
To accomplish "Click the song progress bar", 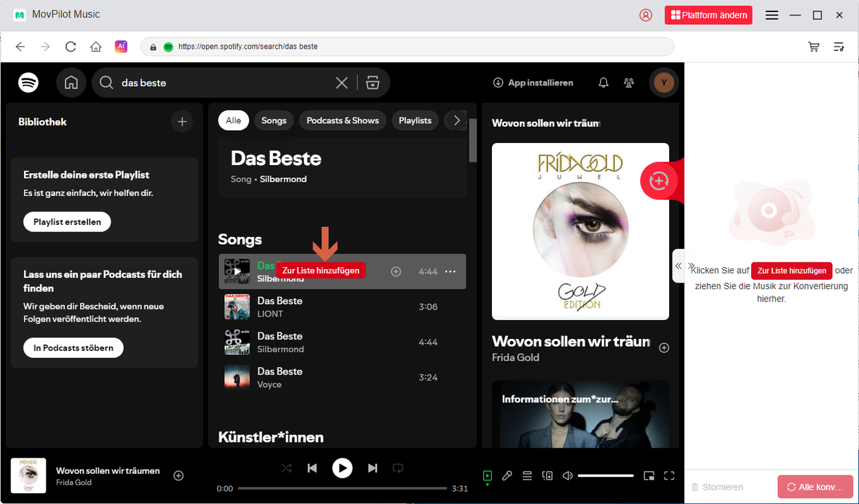I will (342, 489).
